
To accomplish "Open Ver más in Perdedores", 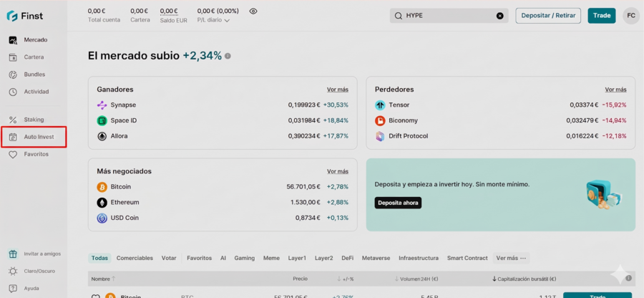I will point(615,90).
